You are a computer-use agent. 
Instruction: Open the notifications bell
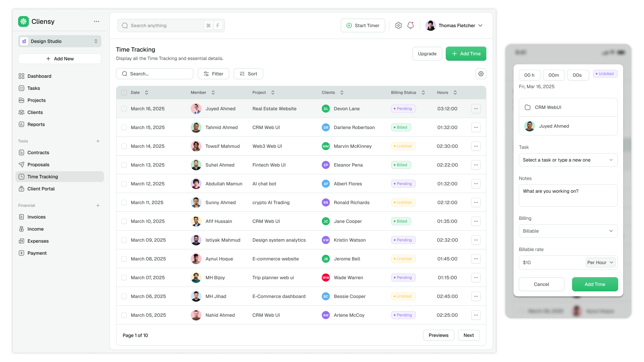[411, 25]
